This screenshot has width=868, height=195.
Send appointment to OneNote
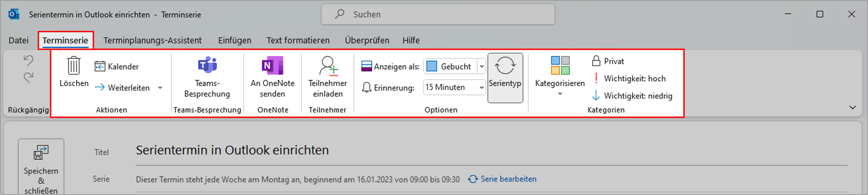tap(273, 77)
